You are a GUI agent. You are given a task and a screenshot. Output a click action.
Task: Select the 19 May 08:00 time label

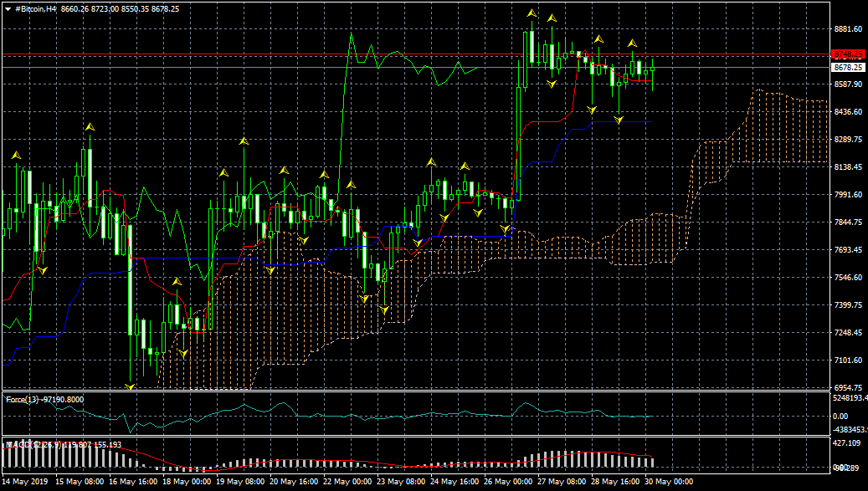(x=242, y=482)
